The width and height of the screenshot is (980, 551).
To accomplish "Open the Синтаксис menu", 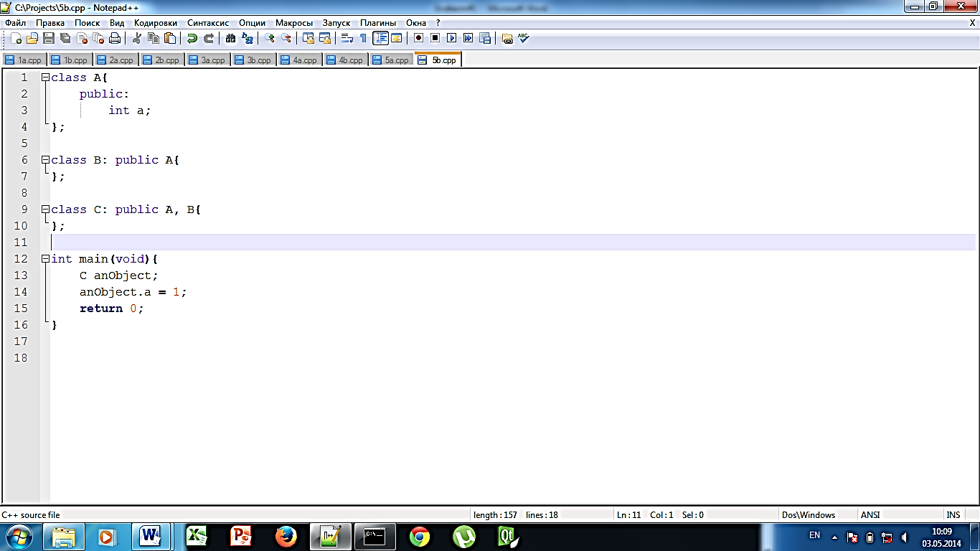I will pyautogui.click(x=208, y=23).
